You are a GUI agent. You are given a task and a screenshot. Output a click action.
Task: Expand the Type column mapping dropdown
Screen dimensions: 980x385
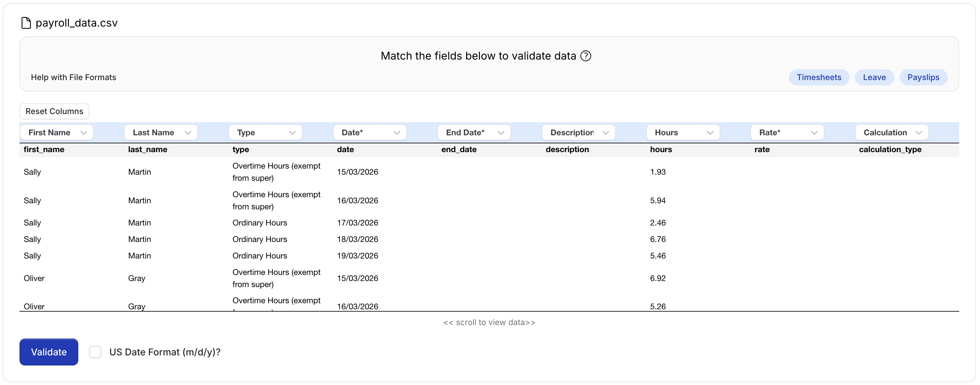pyautogui.click(x=265, y=133)
